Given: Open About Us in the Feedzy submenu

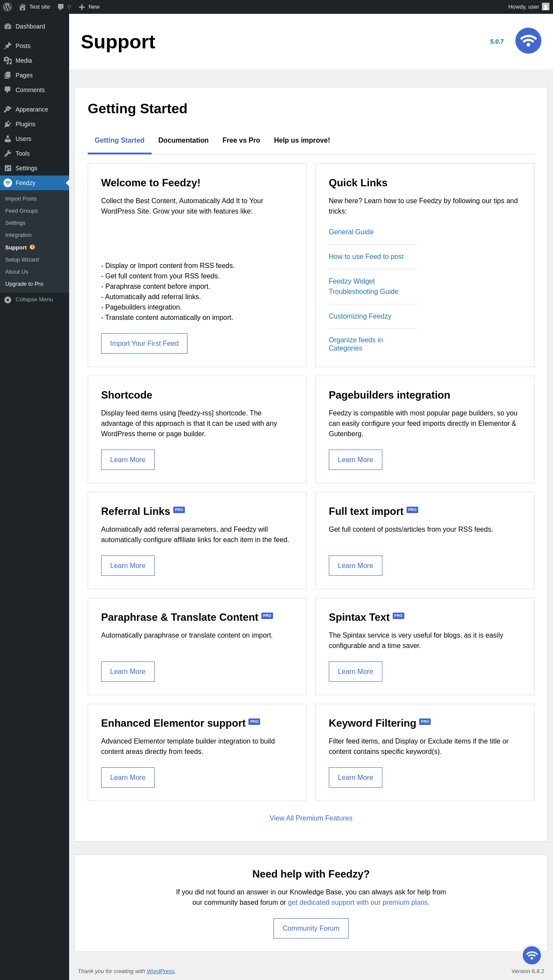Looking at the screenshot, I should (17, 272).
